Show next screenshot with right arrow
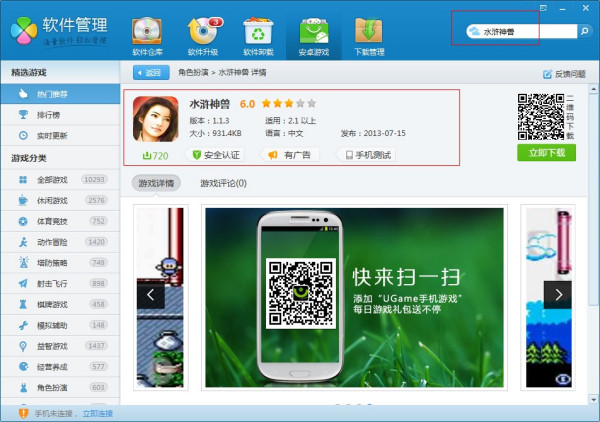The width and height of the screenshot is (600, 422). coord(558,294)
